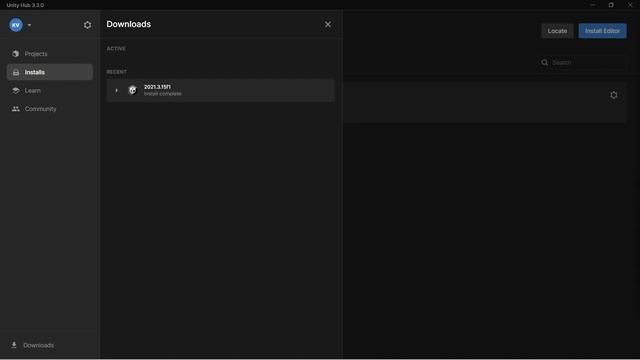Screen dimensions: 640x360
Task: Select the 2021.3.15f1 version text
Action: 157,87
